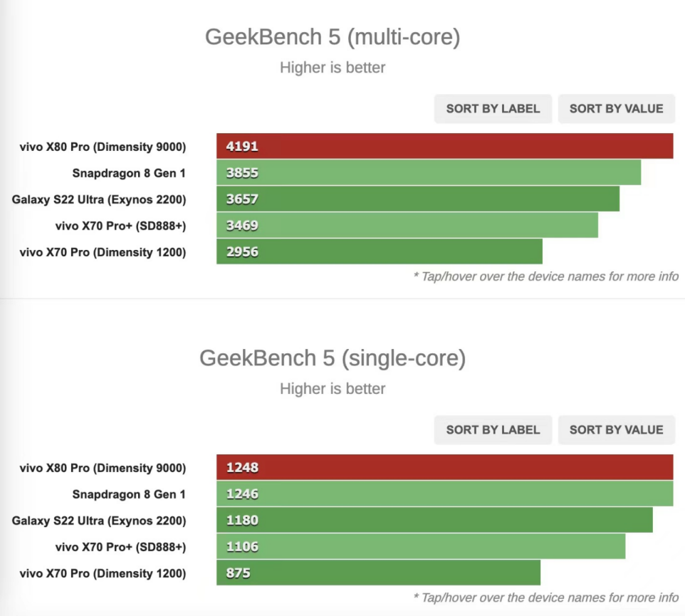The width and height of the screenshot is (685, 616).
Task: Tap vivo X70 Pro+ (SD888+) label in multi-core chart
Action: tap(120, 226)
